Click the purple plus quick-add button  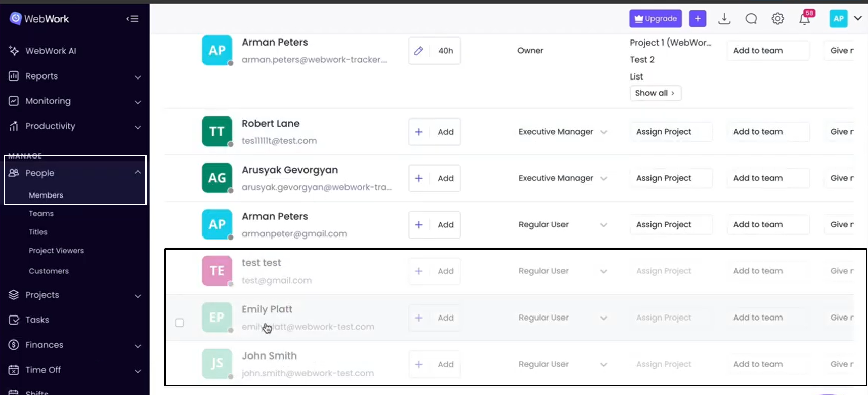tap(698, 19)
